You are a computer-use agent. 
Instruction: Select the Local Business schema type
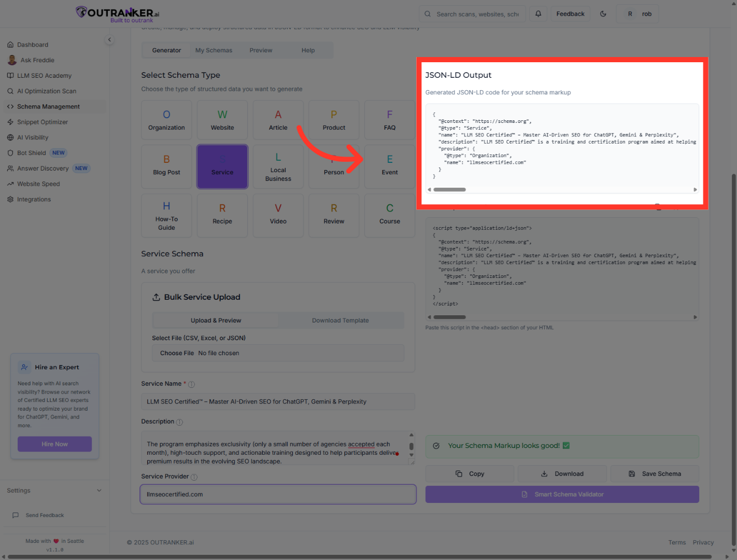point(278,166)
